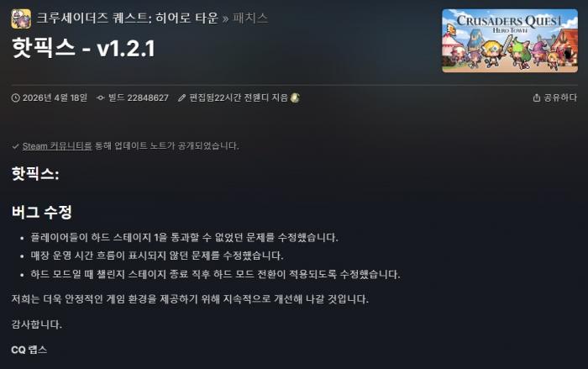Click the bullet about 하드 스테이지 1 fix

click(x=184, y=237)
